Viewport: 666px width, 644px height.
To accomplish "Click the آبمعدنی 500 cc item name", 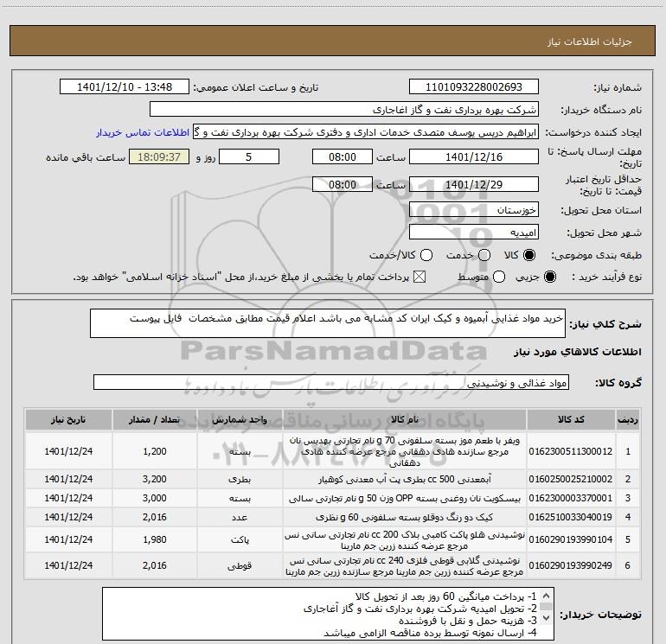I will [x=405, y=479].
